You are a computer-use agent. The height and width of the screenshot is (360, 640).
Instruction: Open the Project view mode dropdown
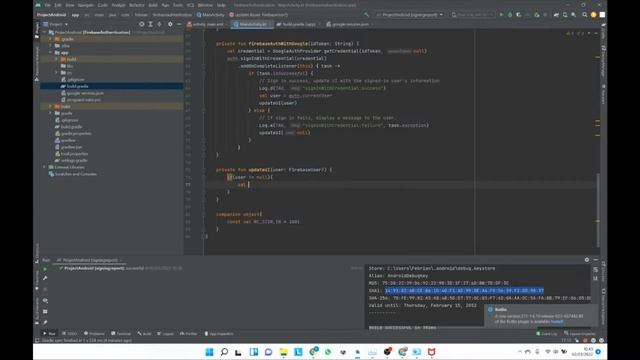[x=56, y=24]
